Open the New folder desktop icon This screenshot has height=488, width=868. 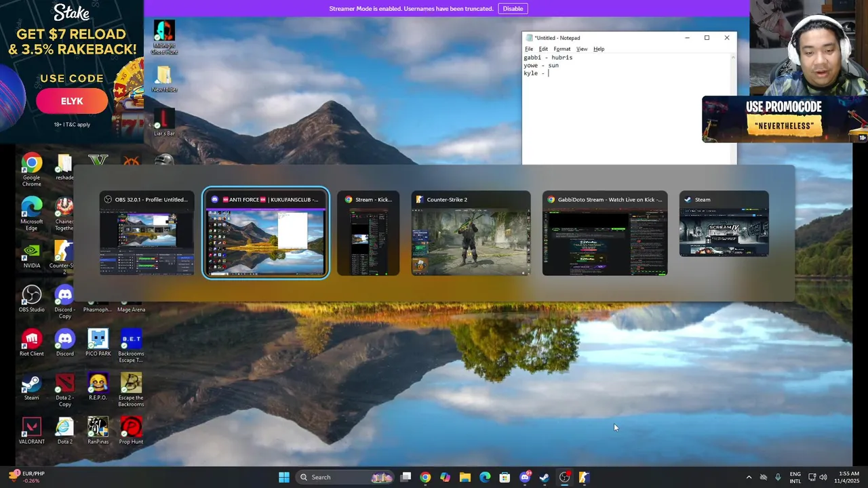coord(163,79)
